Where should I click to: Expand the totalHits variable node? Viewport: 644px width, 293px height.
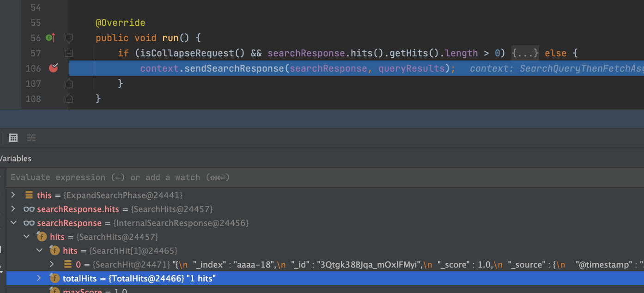click(39, 278)
